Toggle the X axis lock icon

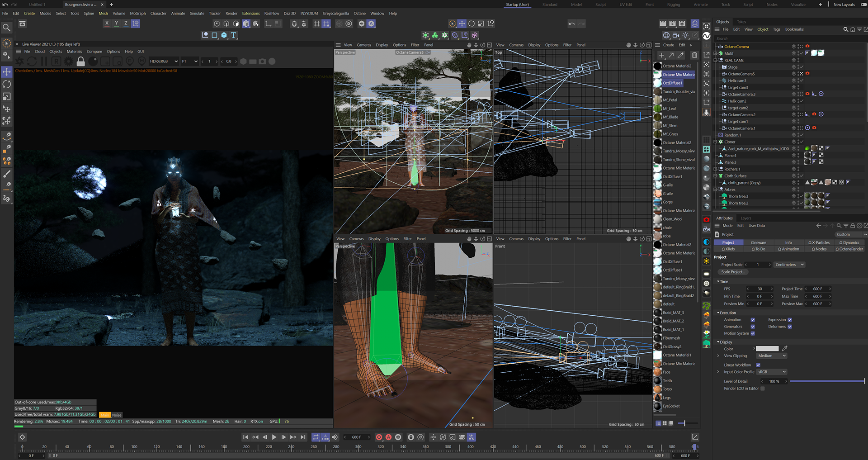coord(107,24)
